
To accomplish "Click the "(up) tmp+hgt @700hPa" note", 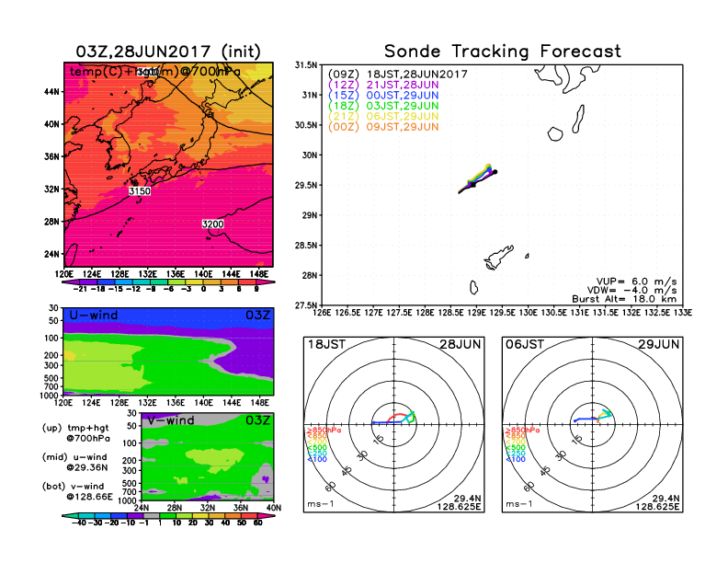I will (x=75, y=433).
